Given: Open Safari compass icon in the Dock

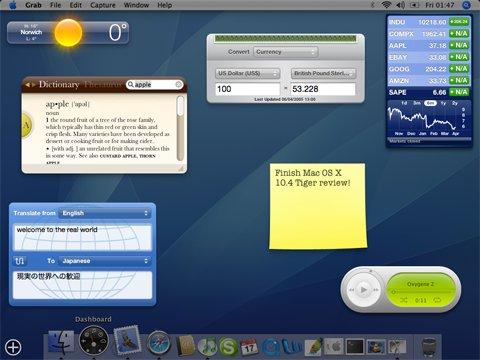Looking at the screenshot, I should point(158,342).
